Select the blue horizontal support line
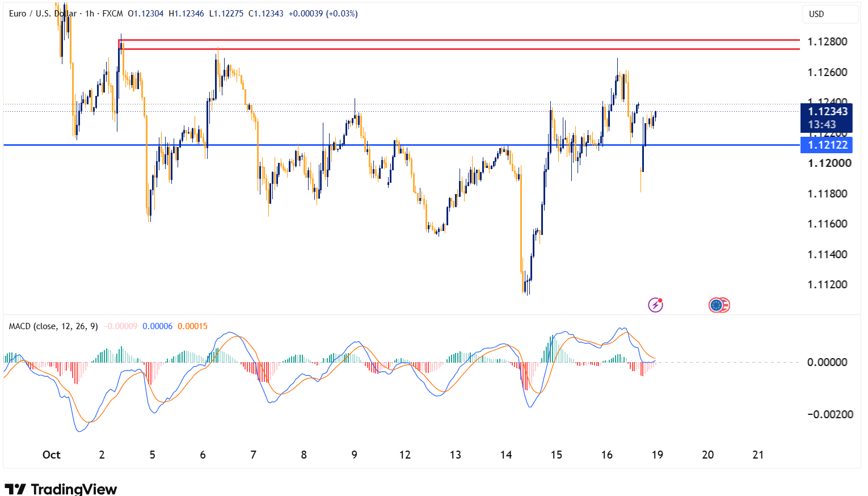 point(401,145)
